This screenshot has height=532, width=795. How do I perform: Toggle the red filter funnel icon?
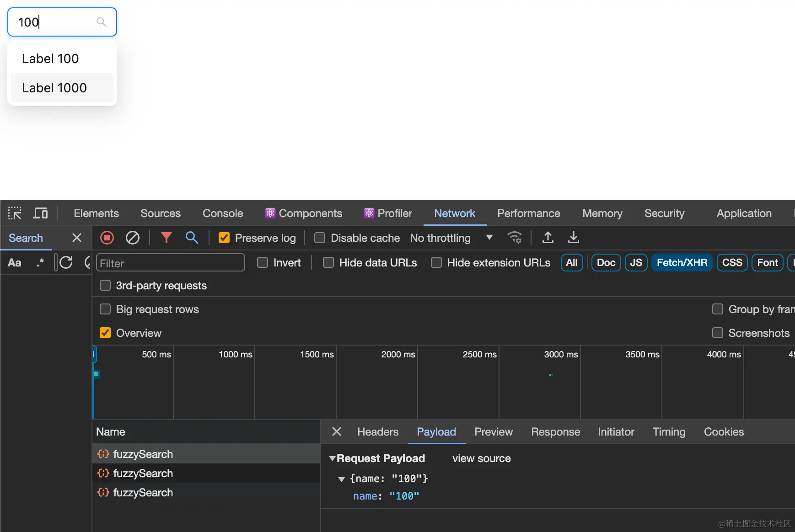(x=166, y=238)
